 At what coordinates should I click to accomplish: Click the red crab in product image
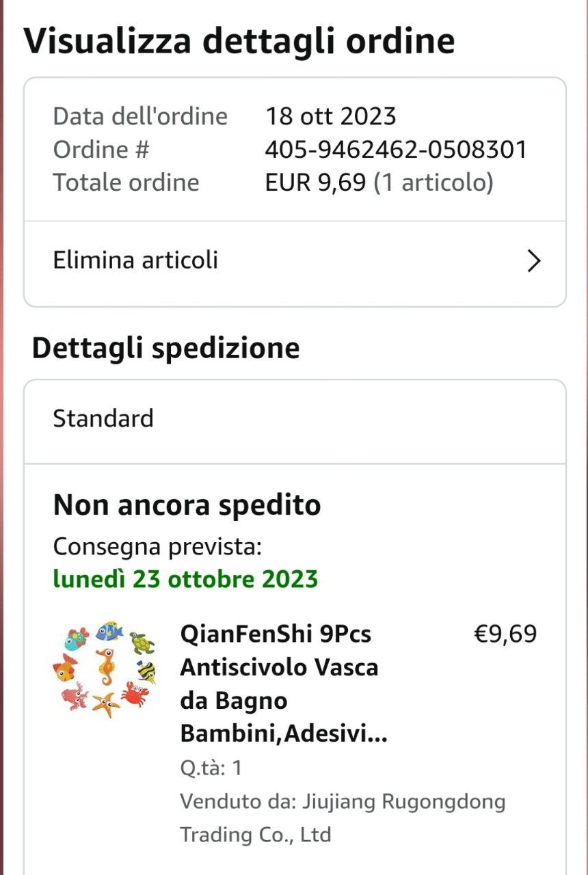[134, 694]
